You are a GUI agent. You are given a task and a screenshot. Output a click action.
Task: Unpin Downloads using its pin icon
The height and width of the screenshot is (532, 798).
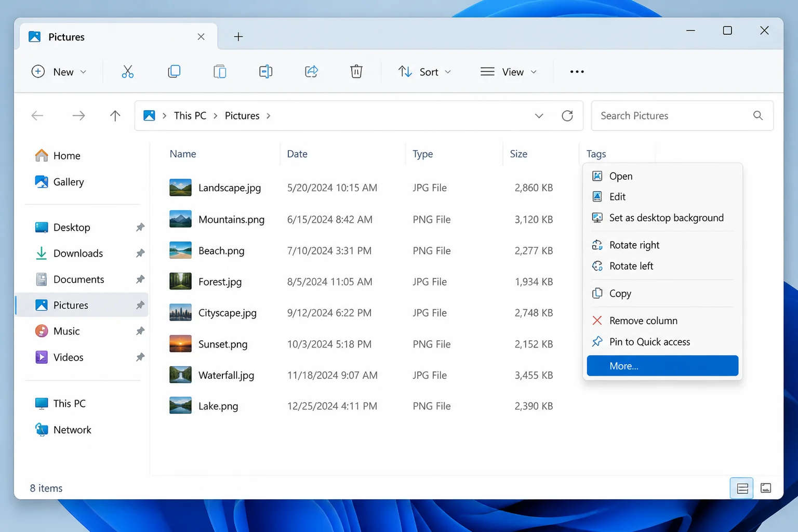(140, 253)
